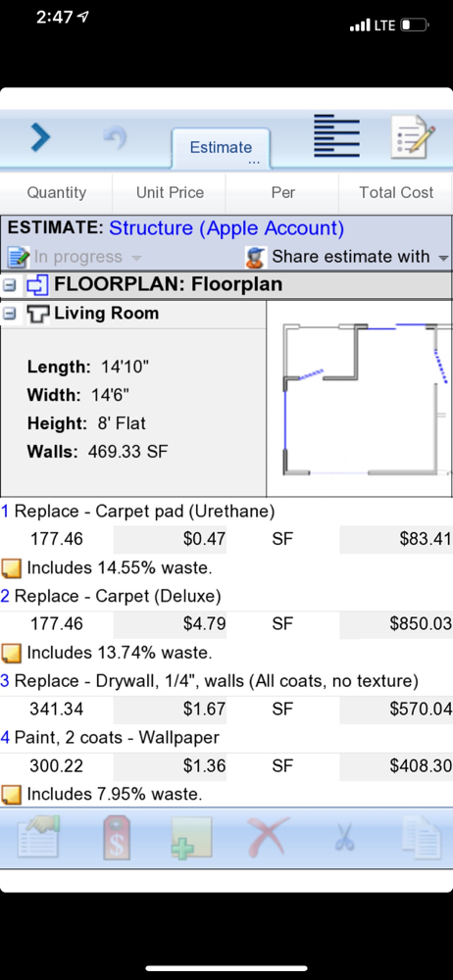Open the Share estimate with dropdown

pos(347,257)
